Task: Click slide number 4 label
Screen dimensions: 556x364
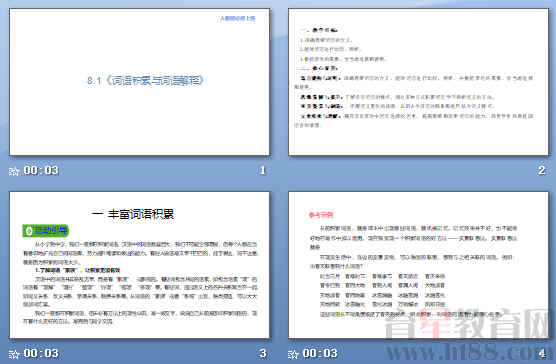Action: point(541,353)
